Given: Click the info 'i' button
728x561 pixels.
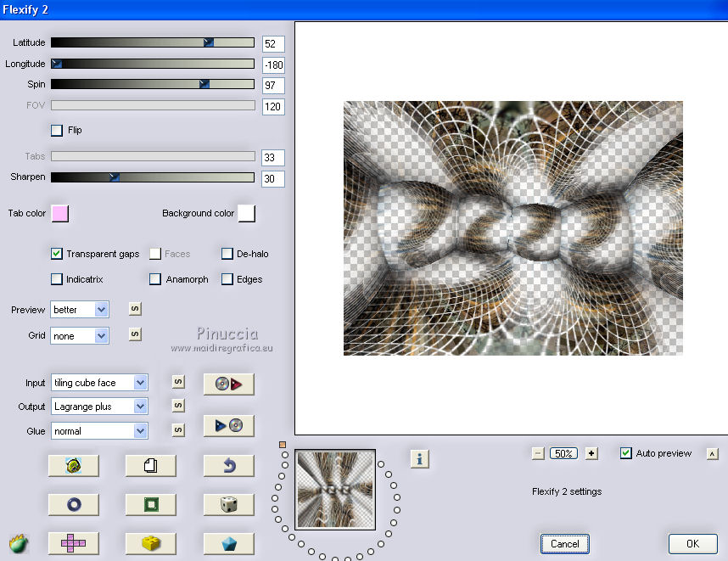Looking at the screenshot, I should click(x=420, y=459).
